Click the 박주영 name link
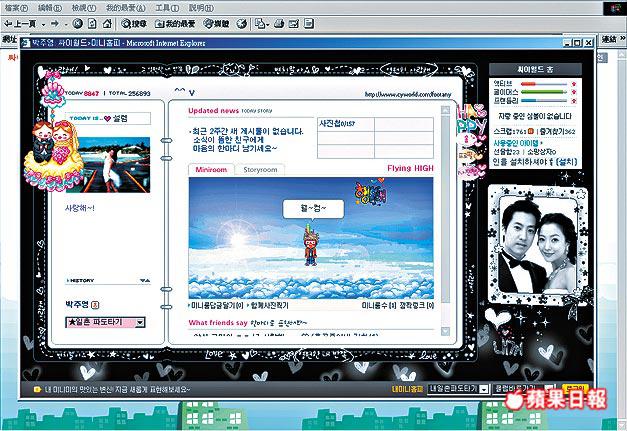The image size is (627, 431). 77,305
